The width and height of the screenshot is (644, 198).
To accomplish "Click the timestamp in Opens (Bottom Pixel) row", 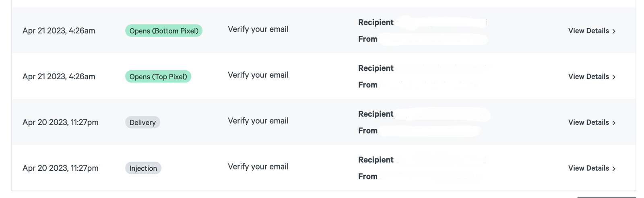I will pyautogui.click(x=59, y=31).
